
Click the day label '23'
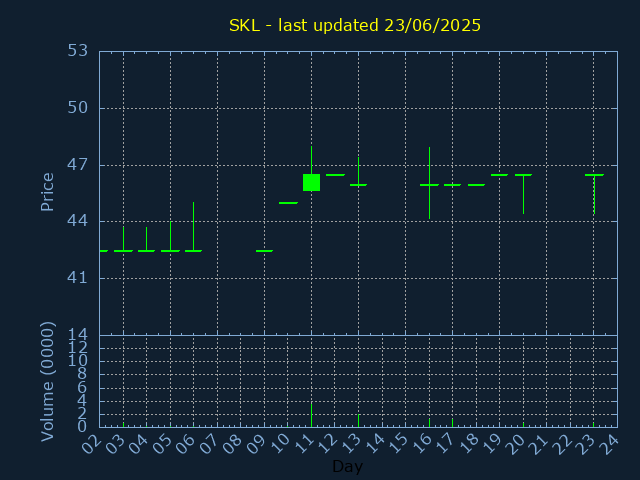(587, 444)
